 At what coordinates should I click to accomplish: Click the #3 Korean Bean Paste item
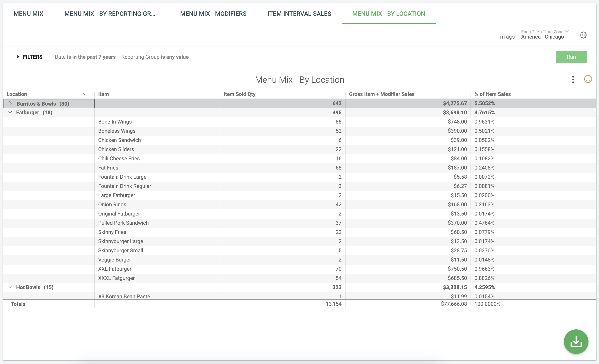[124, 296]
